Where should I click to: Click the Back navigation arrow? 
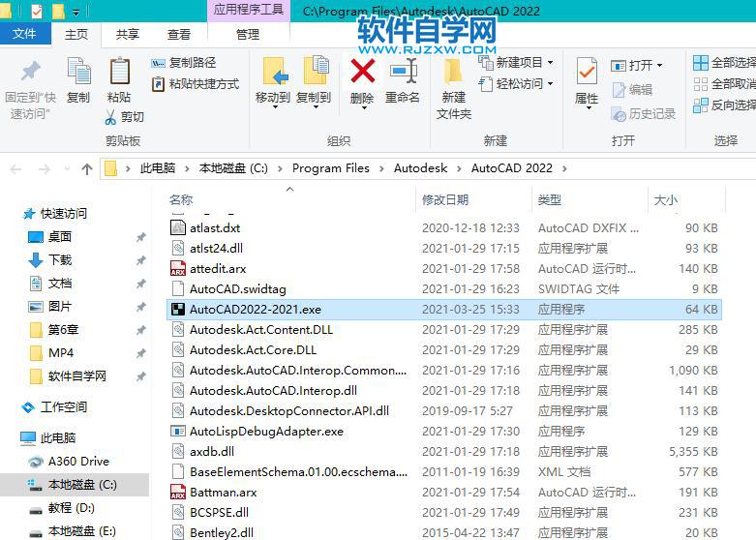(15, 169)
